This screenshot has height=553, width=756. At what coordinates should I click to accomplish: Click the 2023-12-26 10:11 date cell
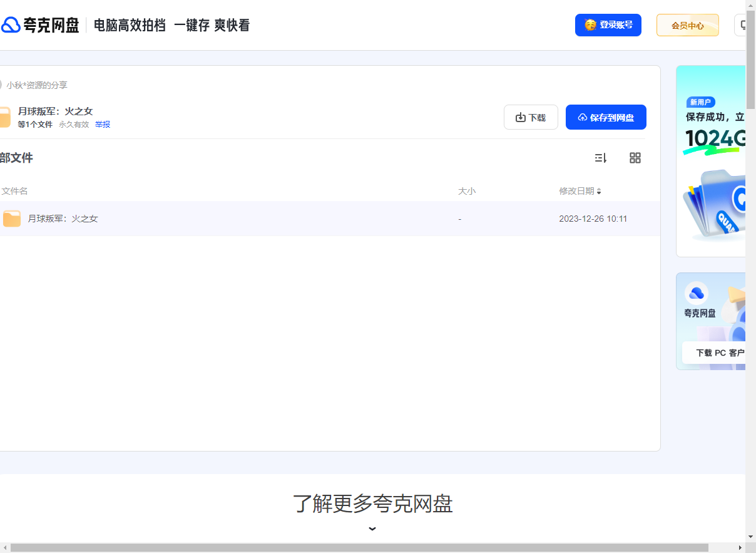coord(593,219)
